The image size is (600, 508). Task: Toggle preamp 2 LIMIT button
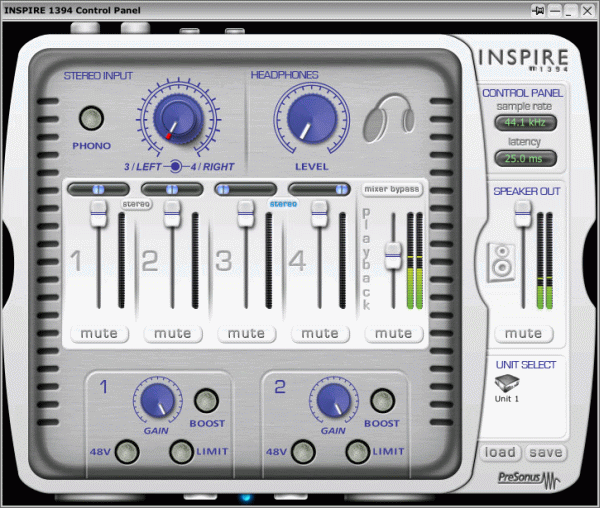click(357, 452)
